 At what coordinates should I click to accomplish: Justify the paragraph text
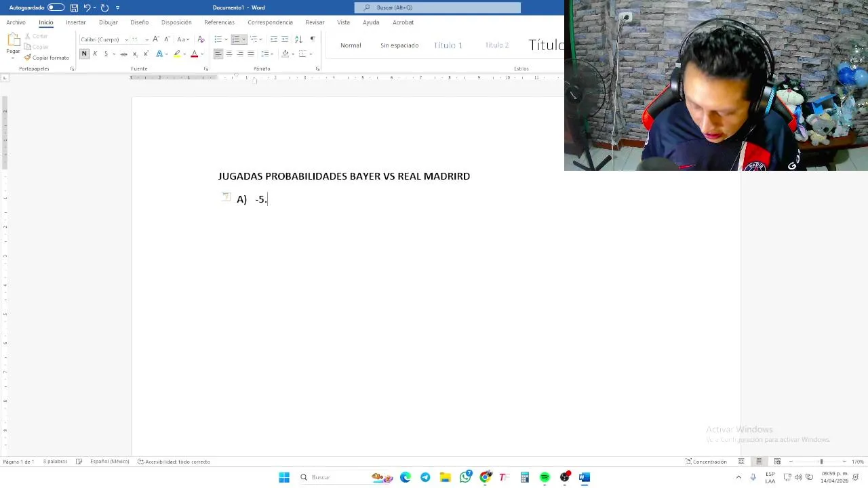pos(251,54)
